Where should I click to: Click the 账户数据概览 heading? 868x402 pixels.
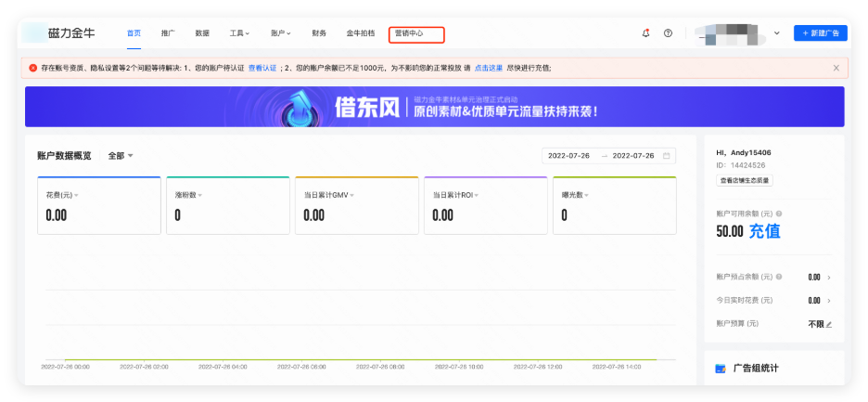coord(64,156)
